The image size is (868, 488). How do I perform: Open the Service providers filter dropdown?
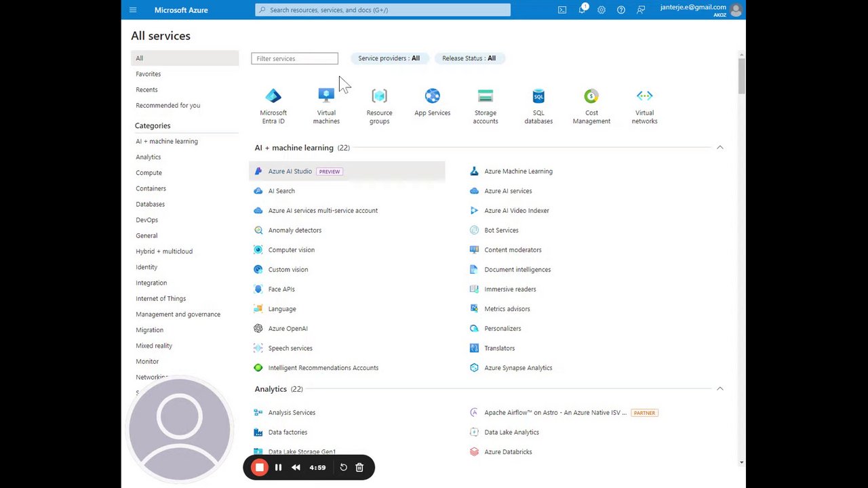click(x=389, y=58)
